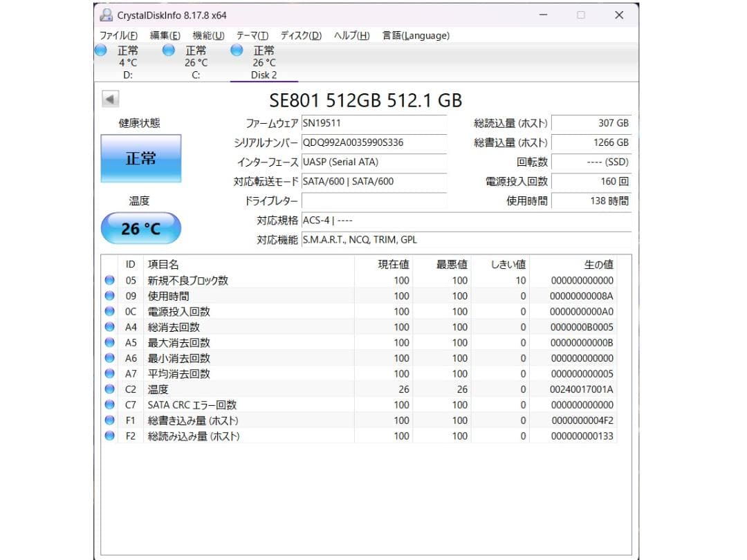This screenshot has height=560, width=747.
Task: Click the status orb of attribute C7
Action: [109, 404]
